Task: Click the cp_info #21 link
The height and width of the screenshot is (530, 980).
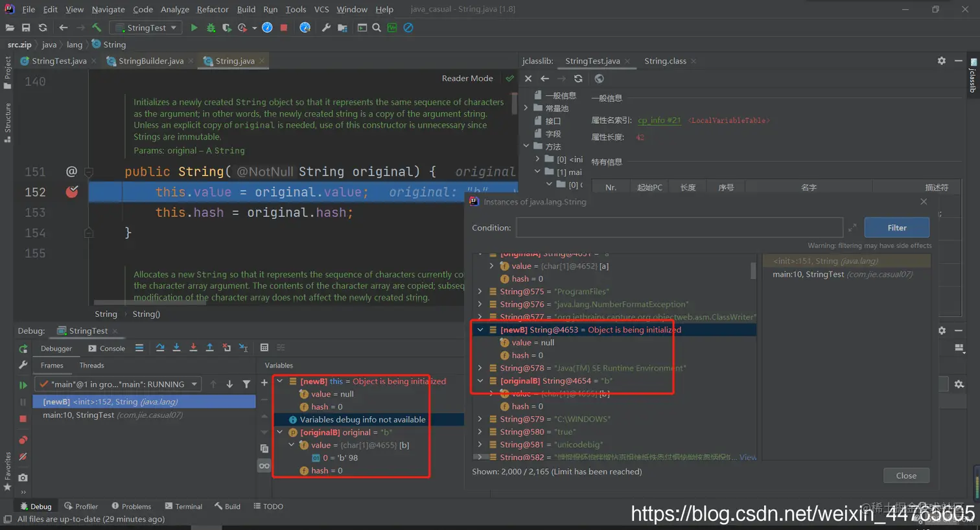Action: (659, 120)
